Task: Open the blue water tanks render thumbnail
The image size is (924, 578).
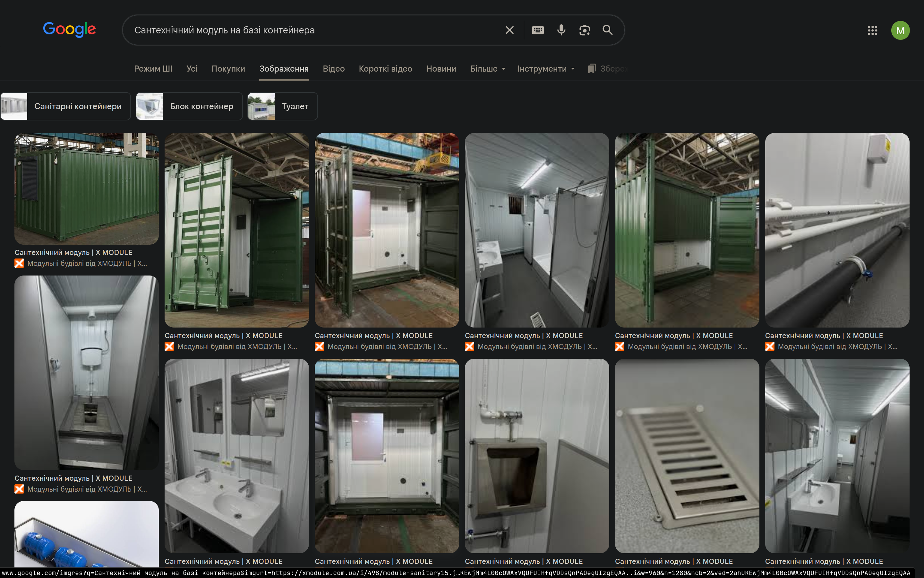Action: pyautogui.click(x=87, y=534)
